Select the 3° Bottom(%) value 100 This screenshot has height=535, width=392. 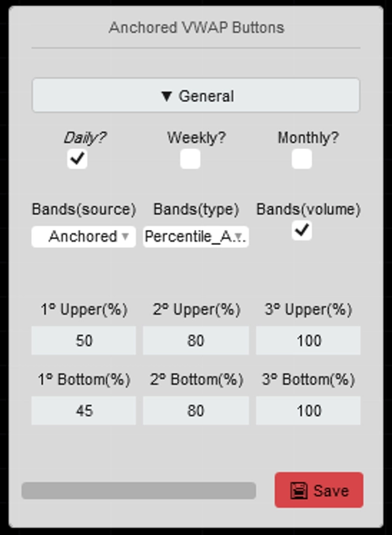tap(308, 411)
